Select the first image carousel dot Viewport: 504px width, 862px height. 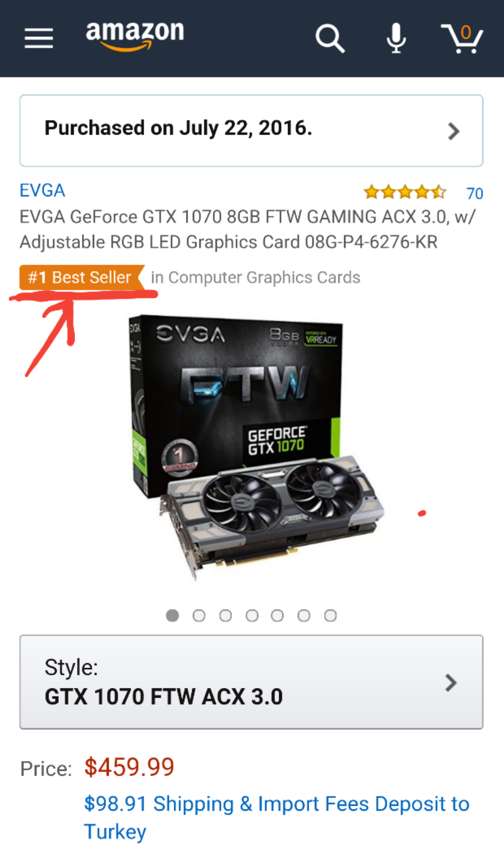(x=172, y=615)
